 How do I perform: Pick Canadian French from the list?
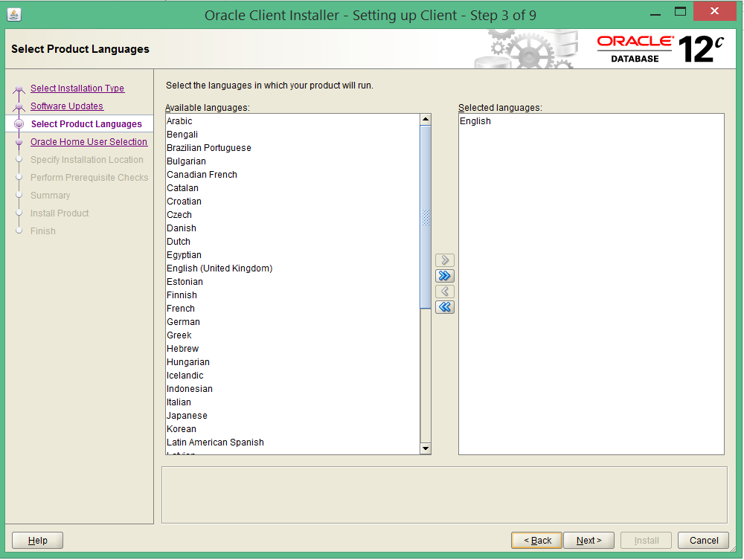[292, 175]
